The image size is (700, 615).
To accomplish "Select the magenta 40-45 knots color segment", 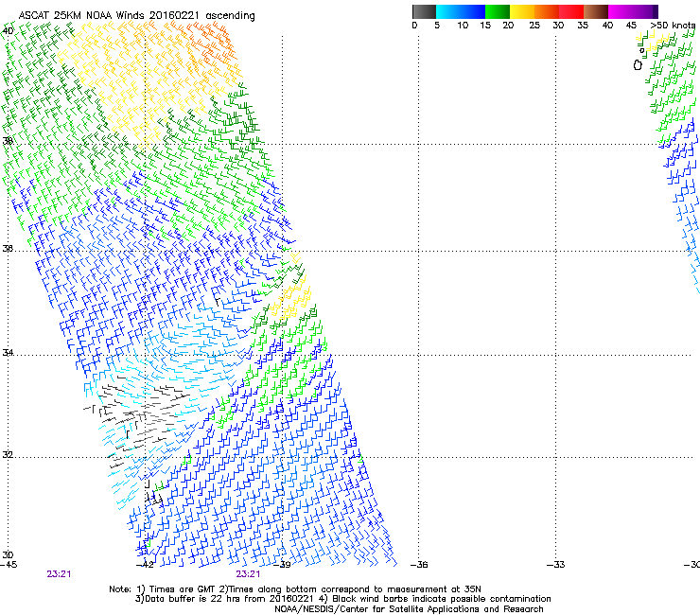I will 621,11.
